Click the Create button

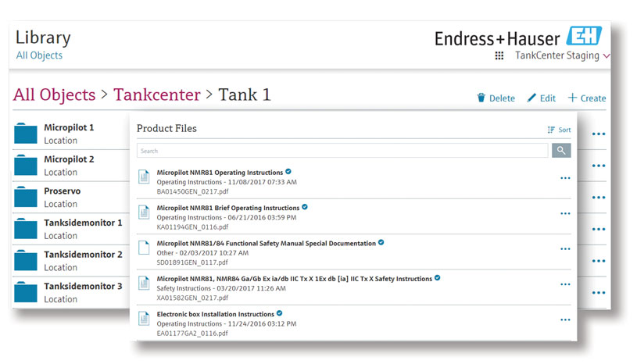click(586, 98)
